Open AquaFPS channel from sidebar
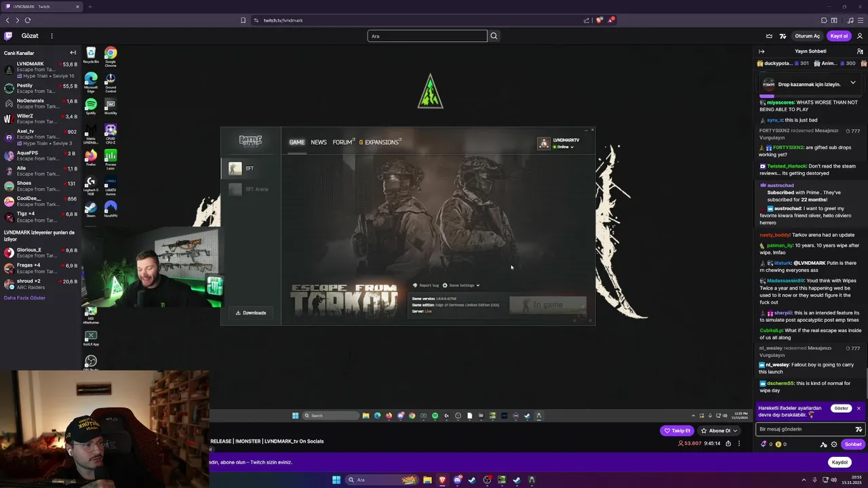 click(x=41, y=155)
